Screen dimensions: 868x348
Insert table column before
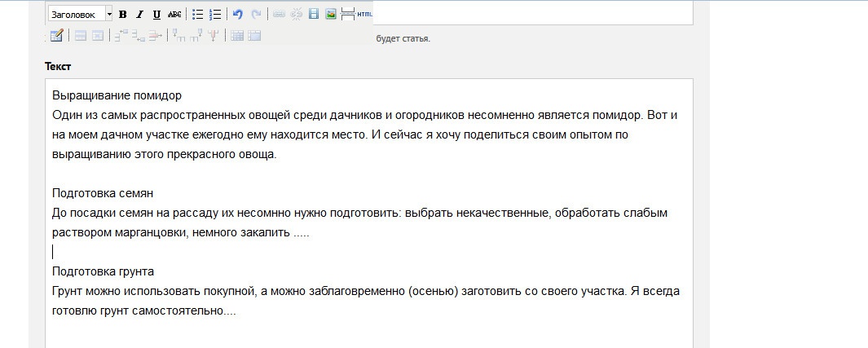click(178, 36)
